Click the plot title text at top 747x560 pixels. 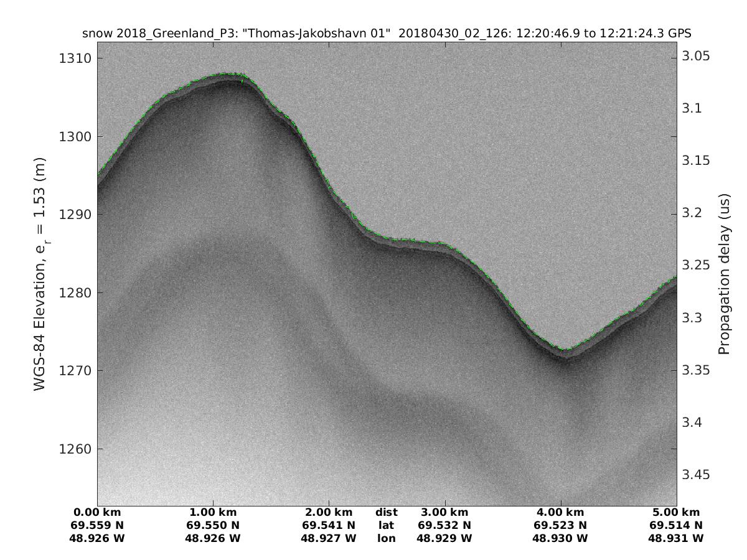[x=387, y=33]
